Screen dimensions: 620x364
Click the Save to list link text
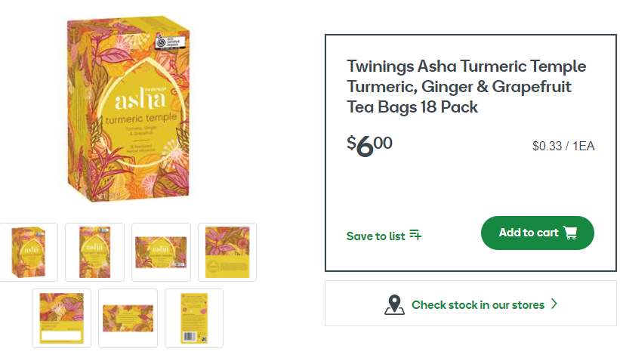375,236
